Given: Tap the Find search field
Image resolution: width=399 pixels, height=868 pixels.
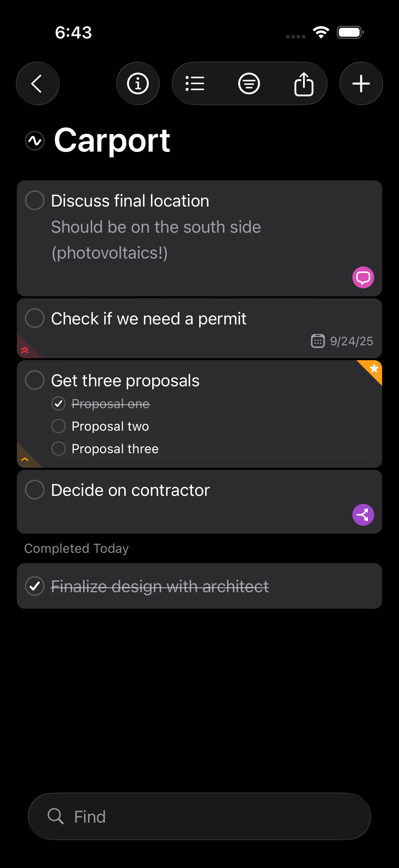Looking at the screenshot, I should [x=199, y=816].
